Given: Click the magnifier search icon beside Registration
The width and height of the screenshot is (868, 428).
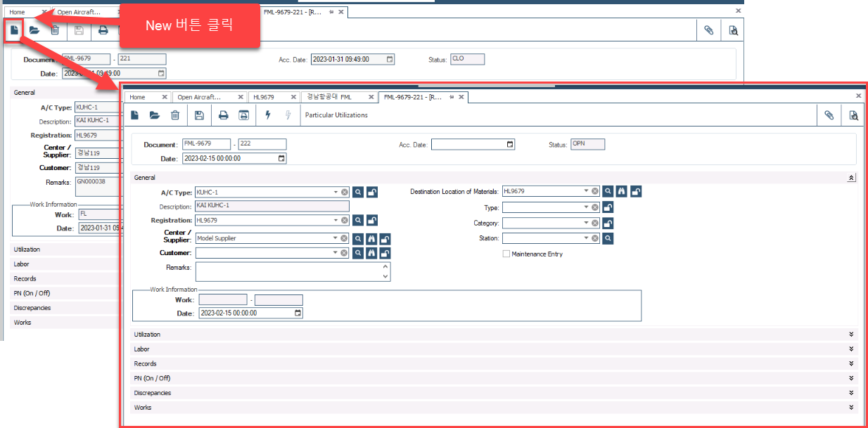Looking at the screenshot, I should coord(358,221).
